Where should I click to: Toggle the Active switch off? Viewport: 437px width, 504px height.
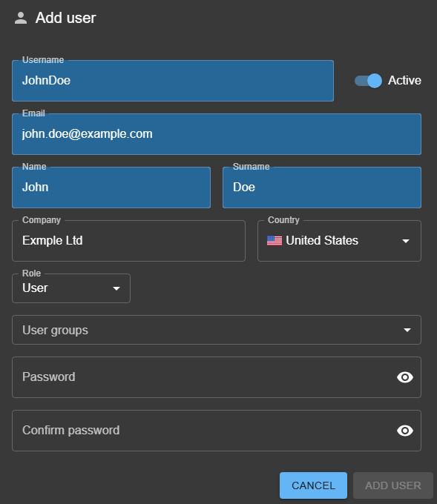(x=368, y=81)
